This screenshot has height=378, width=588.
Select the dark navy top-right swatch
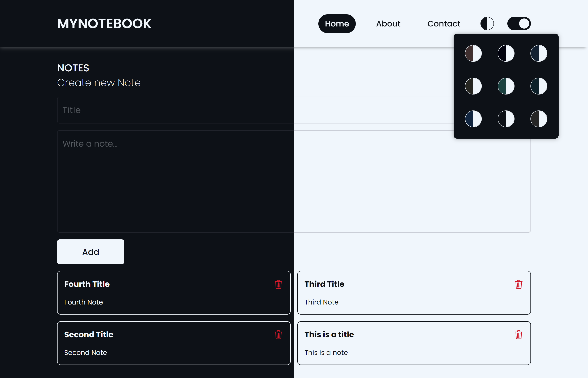[539, 53]
